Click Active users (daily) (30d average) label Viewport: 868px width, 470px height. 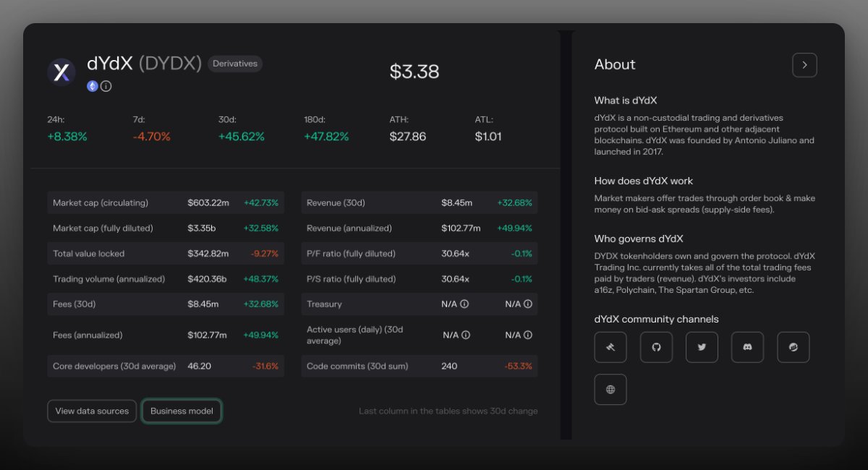point(355,335)
